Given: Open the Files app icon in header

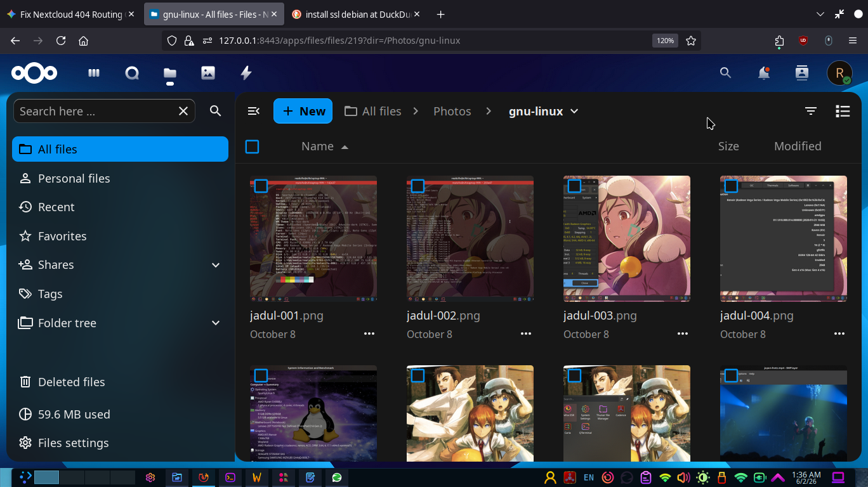Looking at the screenshot, I should pos(170,74).
